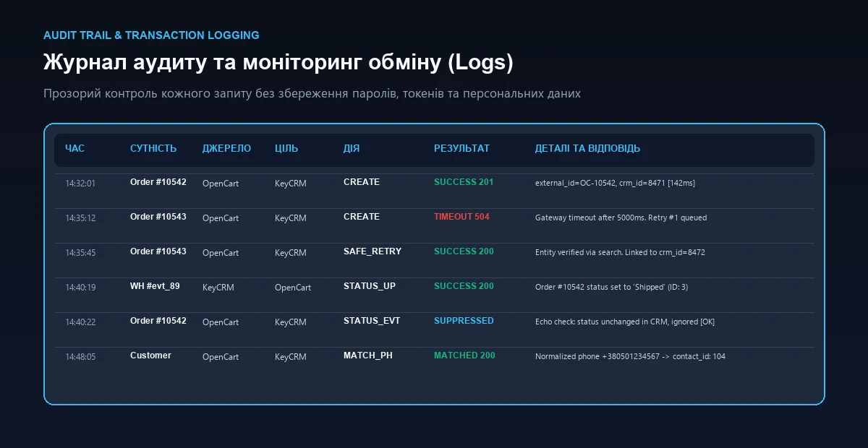Click the ДЖЕРЕЛО column header
This screenshot has width=868, height=448.
226,149
